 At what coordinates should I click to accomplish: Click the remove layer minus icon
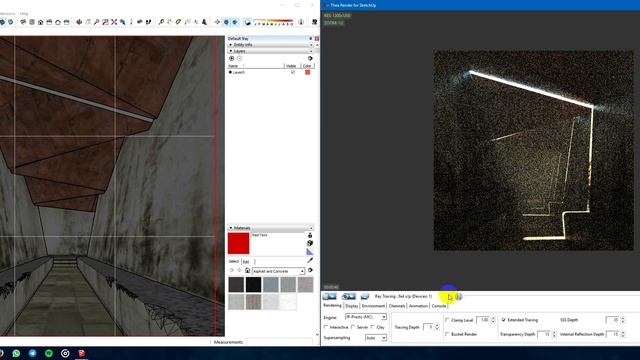click(x=240, y=58)
